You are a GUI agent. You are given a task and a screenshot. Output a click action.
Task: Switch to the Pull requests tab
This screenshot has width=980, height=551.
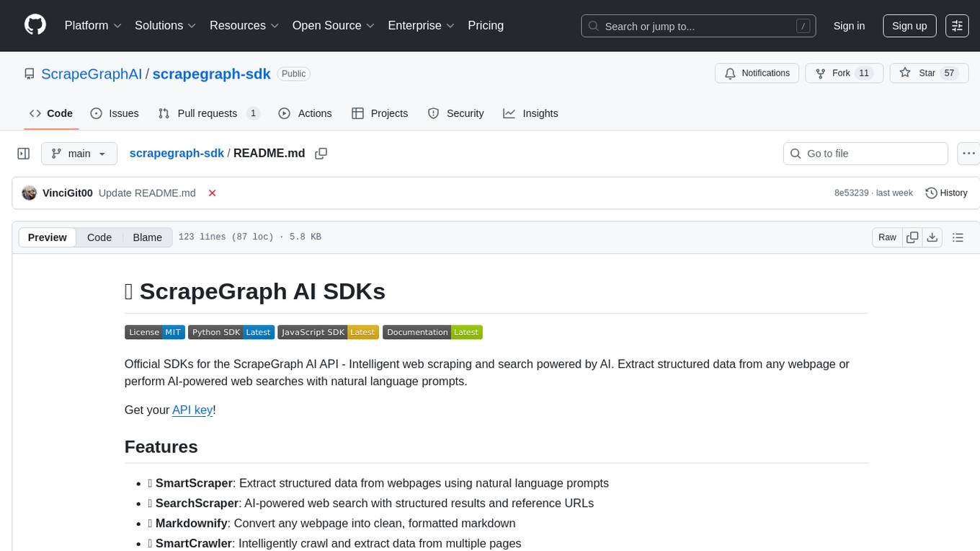[209, 113]
